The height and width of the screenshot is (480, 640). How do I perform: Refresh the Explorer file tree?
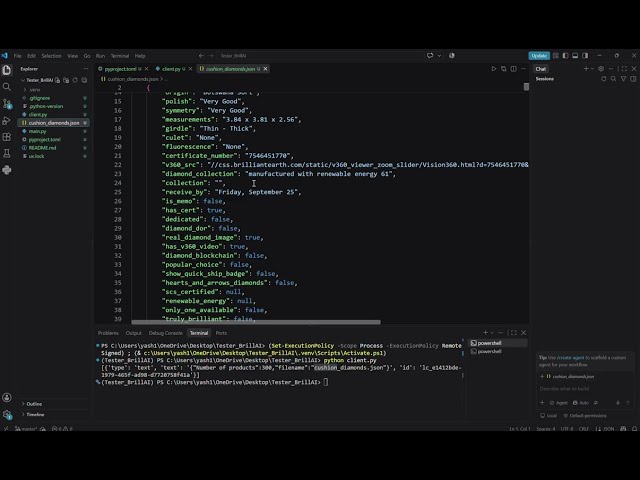[x=75, y=80]
